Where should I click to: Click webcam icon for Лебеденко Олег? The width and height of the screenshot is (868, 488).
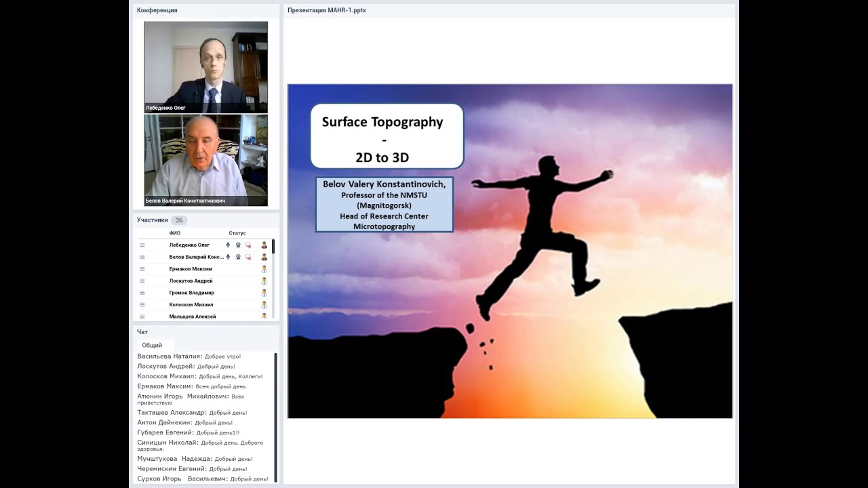[238, 245]
